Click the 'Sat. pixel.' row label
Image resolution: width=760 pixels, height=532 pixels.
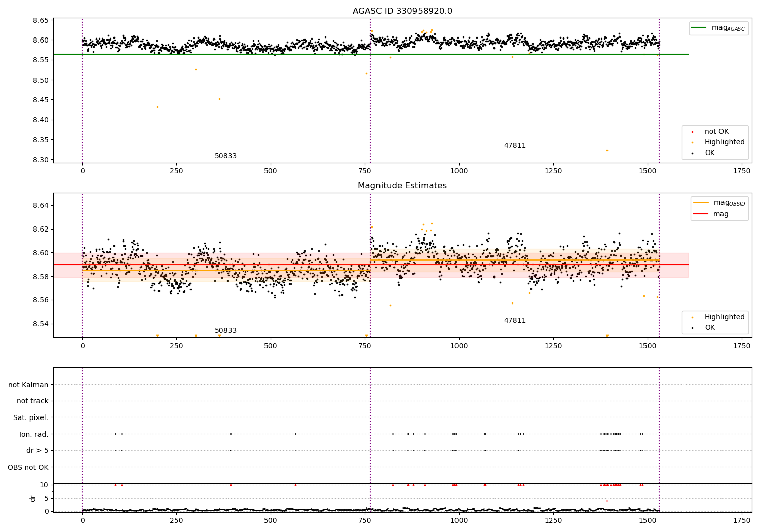[31, 418]
